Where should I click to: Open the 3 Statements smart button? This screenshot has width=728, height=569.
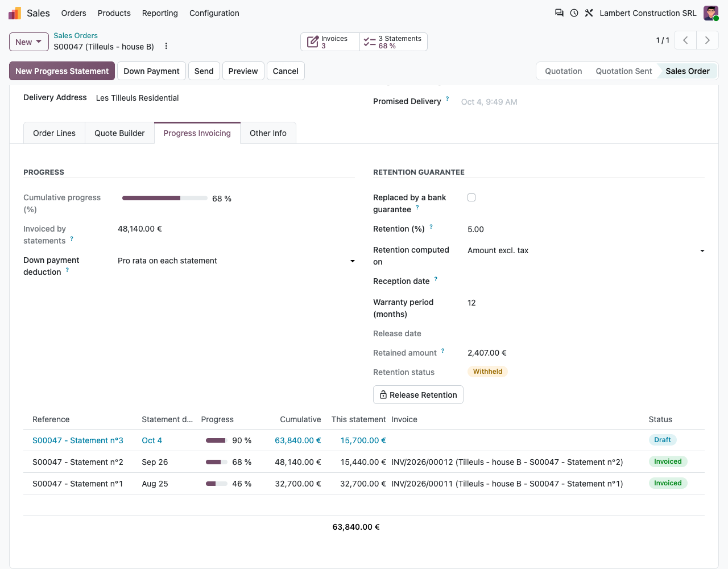[394, 42]
